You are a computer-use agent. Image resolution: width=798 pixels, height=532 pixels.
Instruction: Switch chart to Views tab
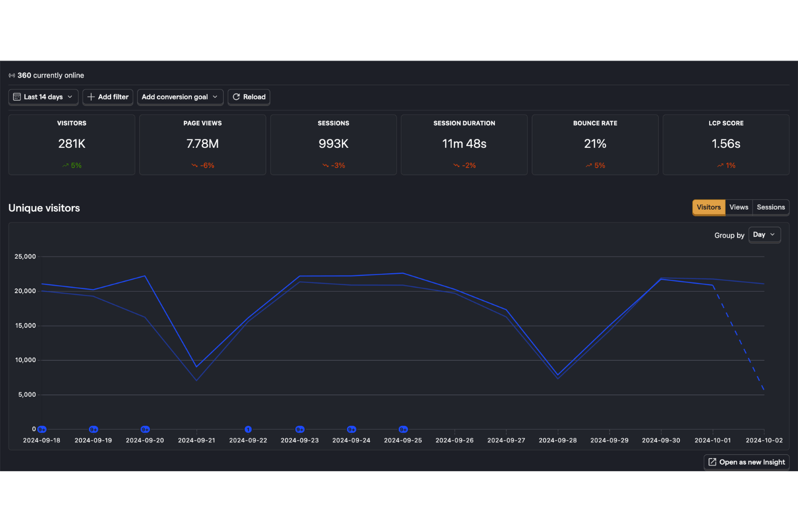739,208
